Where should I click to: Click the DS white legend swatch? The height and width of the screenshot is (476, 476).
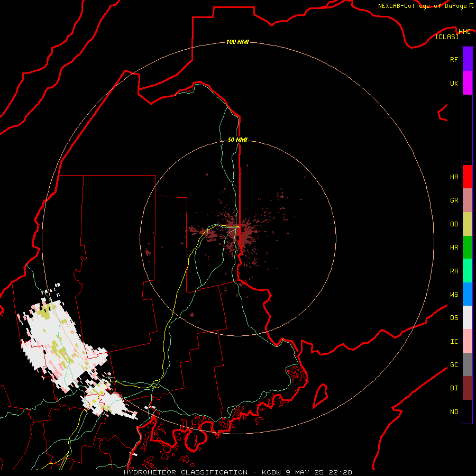click(467, 317)
